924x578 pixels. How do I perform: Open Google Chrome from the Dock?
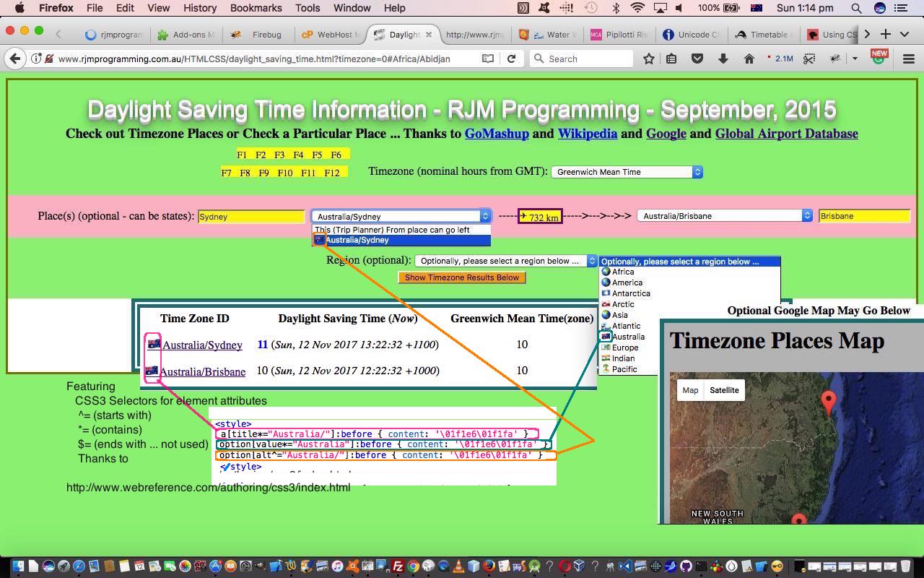[x=413, y=566]
